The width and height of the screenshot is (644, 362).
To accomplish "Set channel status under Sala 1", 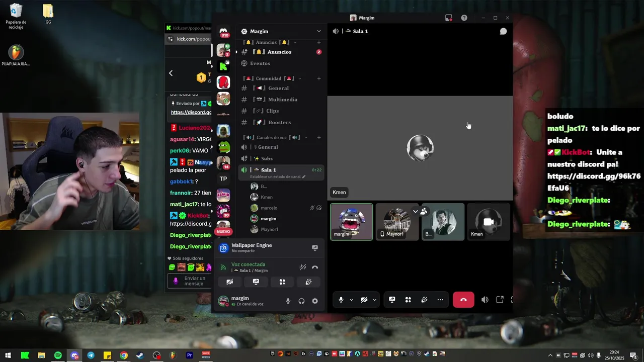I will point(278,177).
